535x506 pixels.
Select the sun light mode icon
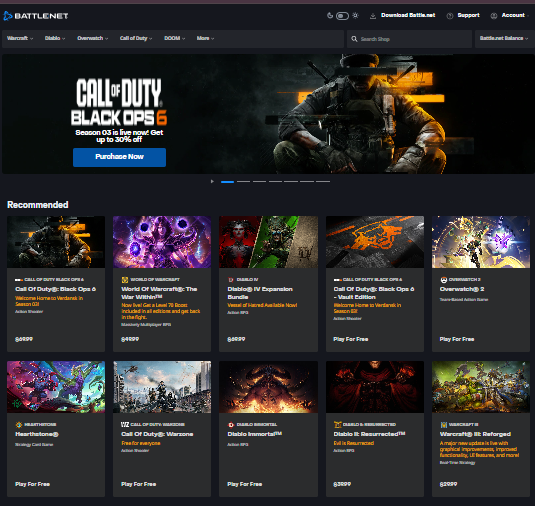click(x=356, y=16)
